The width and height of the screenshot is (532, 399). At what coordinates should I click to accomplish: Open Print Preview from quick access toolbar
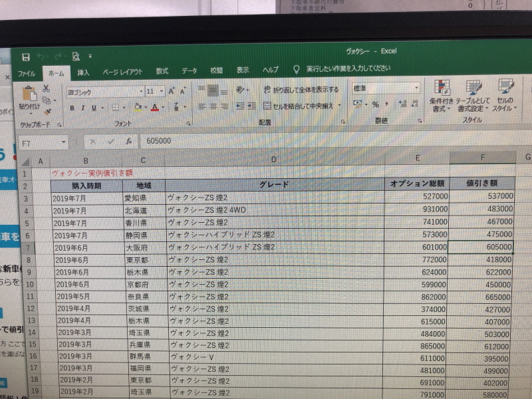(x=76, y=57)
